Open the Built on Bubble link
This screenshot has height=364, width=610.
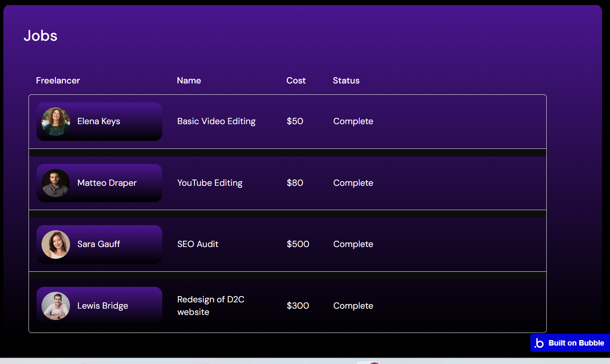pos(576,343)
